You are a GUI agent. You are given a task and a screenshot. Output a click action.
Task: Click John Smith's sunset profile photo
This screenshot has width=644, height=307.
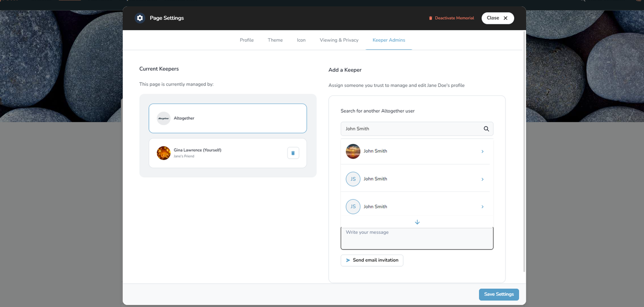pyautogui.click(x=353, y=151)
